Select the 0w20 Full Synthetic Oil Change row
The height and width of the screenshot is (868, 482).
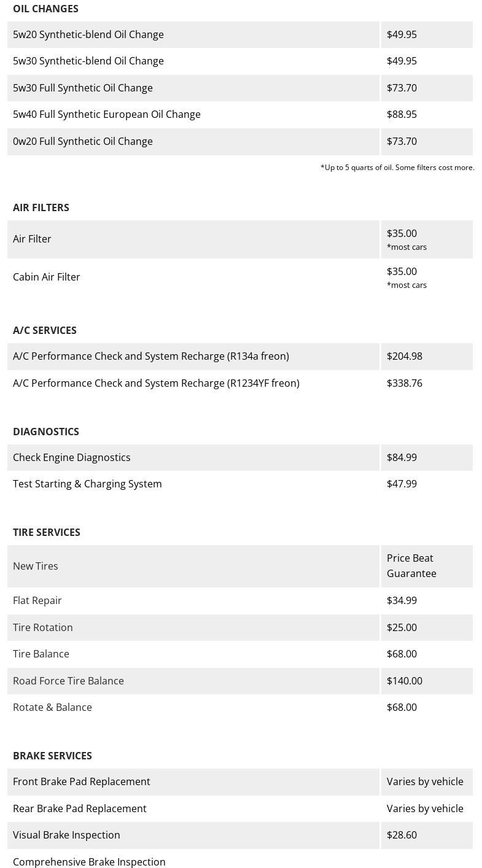point(83,142)
